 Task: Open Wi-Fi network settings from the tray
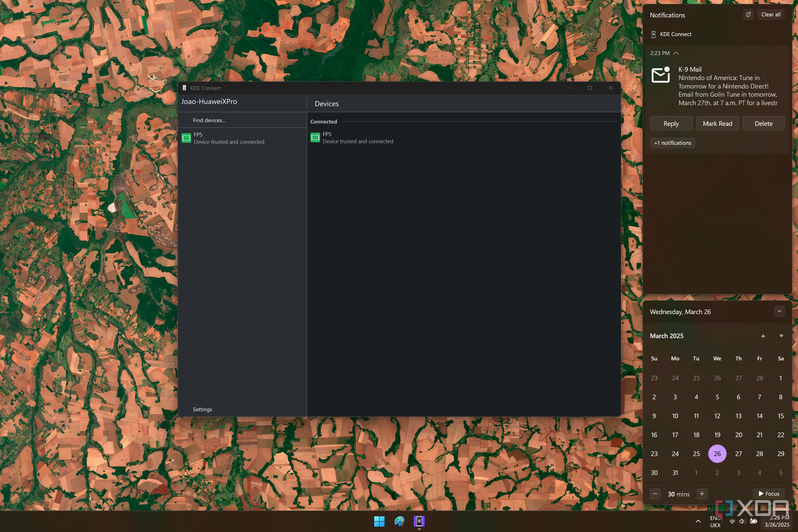(732, 522)
